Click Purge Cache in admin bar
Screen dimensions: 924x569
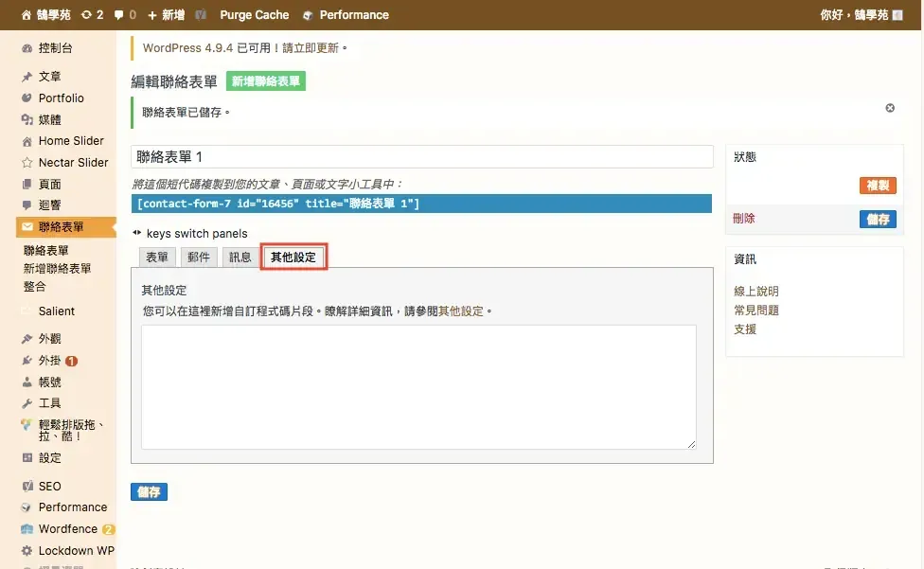coord(255,15)
